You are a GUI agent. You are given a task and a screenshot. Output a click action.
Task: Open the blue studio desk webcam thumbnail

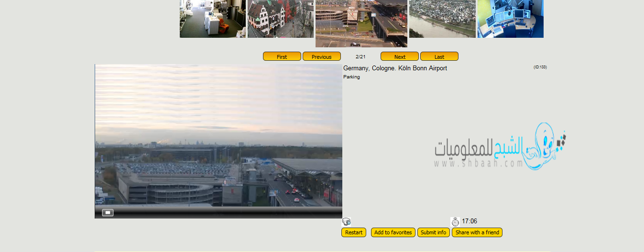[511, 19]
